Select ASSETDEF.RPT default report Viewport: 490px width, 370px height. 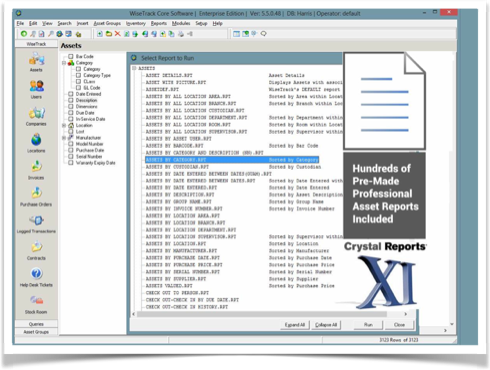pos(162,89)
